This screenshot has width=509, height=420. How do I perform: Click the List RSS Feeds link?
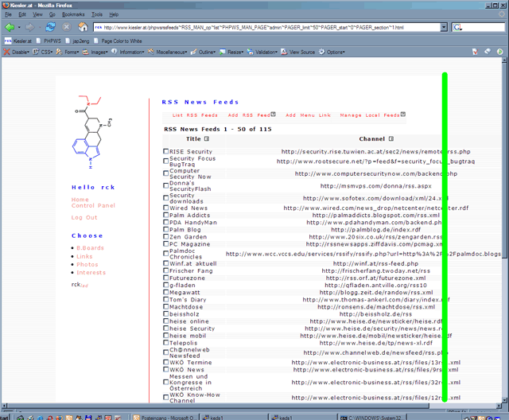coord(194,115)
